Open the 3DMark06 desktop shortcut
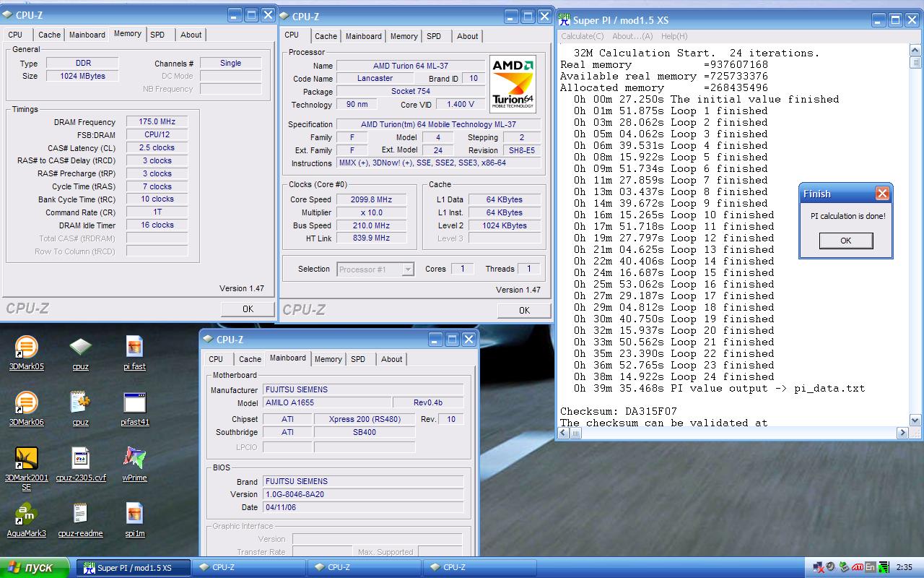924x578 pixels. click(26, 407)
